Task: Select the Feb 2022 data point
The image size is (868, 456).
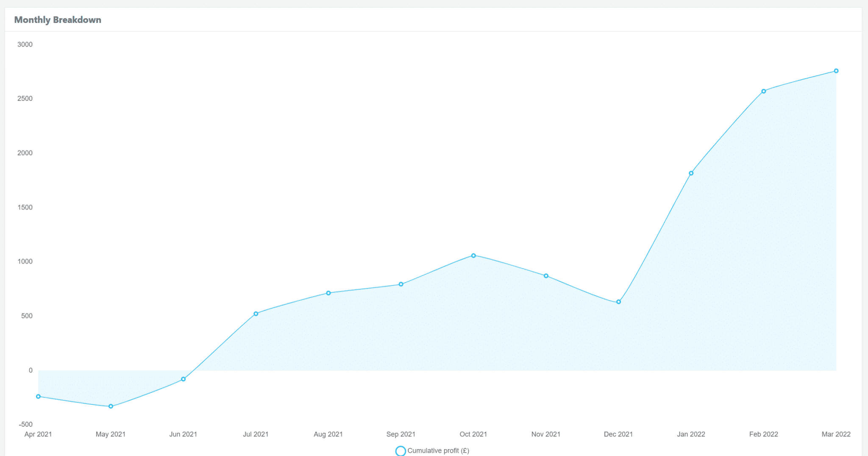Action: (764, 91)
